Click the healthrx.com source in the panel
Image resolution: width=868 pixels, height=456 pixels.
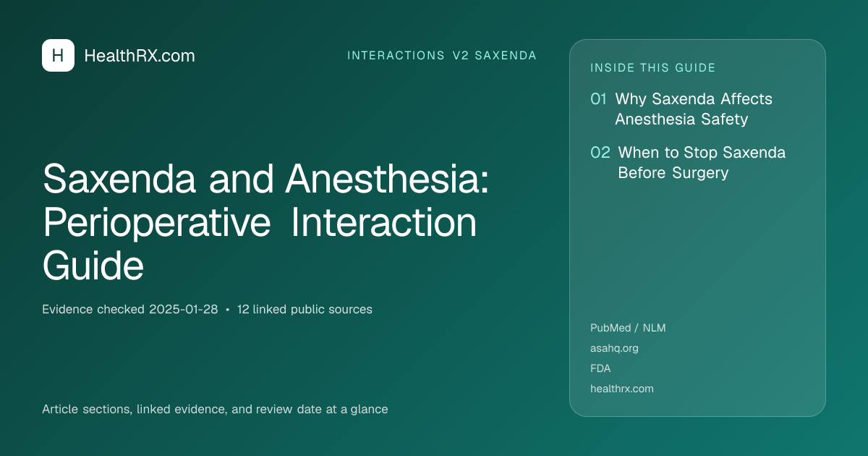[622, 389]
